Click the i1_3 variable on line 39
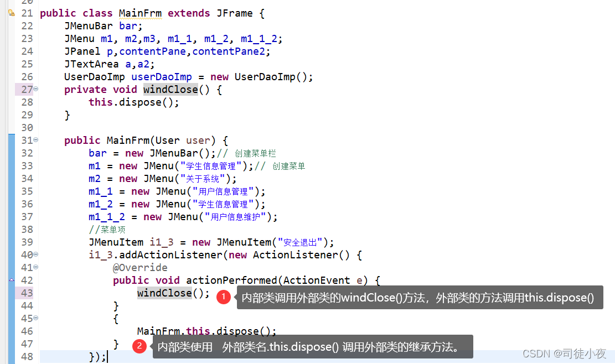 point(161,242)
